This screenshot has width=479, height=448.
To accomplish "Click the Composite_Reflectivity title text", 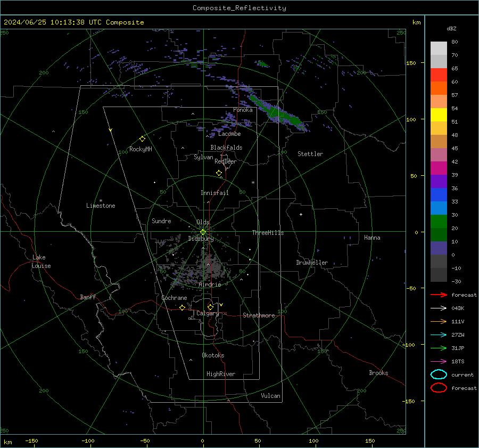I will coord(239,8).
